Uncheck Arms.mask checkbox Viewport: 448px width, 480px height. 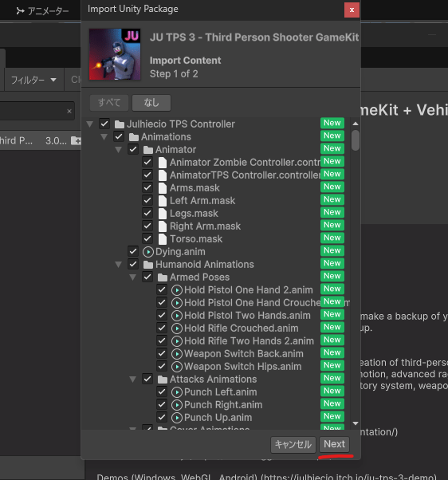(147, 188)
